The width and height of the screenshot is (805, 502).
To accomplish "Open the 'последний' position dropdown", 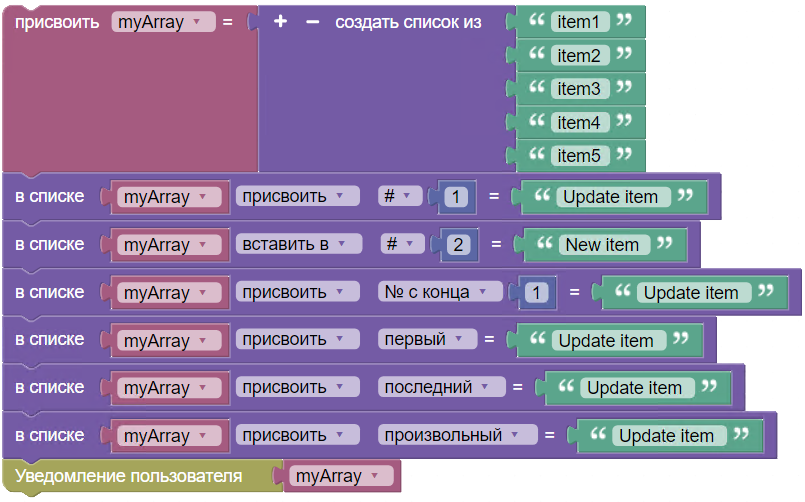I will pos(442,387).
